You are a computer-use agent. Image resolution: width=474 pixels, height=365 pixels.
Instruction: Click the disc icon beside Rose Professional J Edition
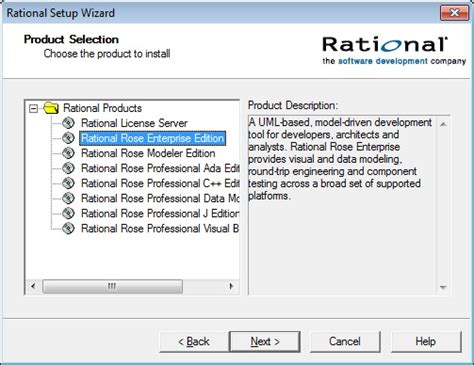click(68, 213)
